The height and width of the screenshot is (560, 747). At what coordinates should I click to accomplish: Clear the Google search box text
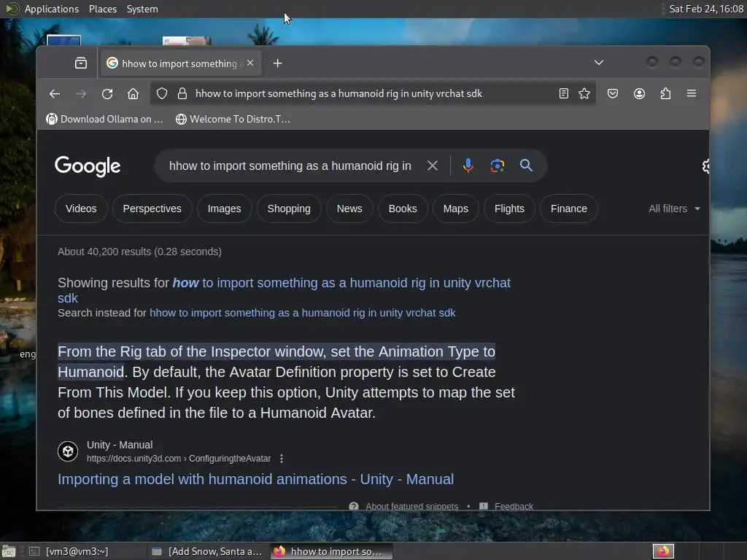(432, 166)
